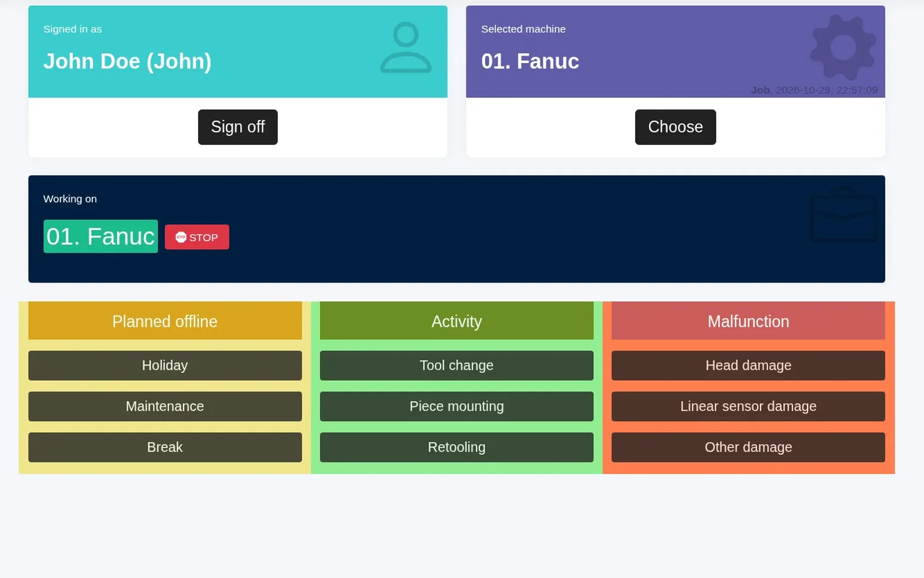The width and height of the screenshot is (924, 578).
Task: Select Piece mounting activity
Action: [x=456, y=406]
